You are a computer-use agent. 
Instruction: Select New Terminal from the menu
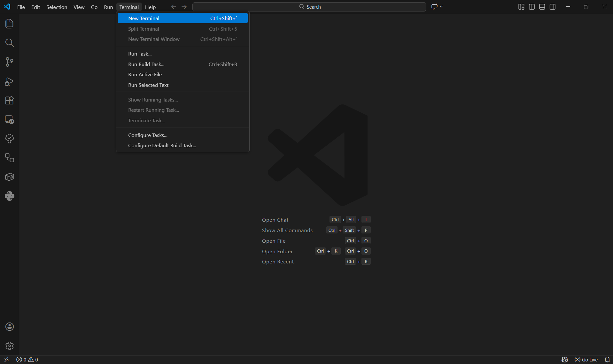144,18
